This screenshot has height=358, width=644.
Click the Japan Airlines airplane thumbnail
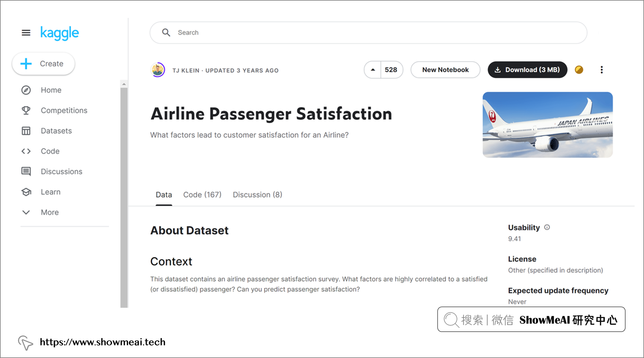(547, 124)
